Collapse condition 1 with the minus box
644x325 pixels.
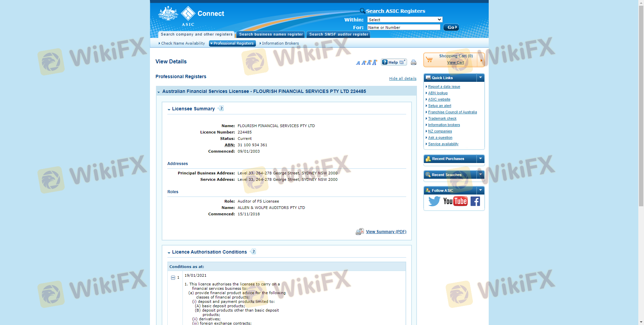(173, 278)
